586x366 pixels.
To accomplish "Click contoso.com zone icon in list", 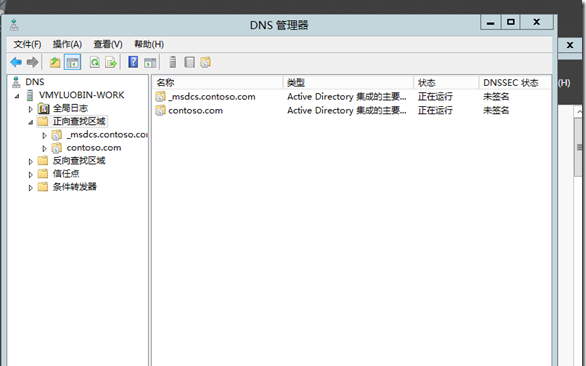I will coord(160,111).
